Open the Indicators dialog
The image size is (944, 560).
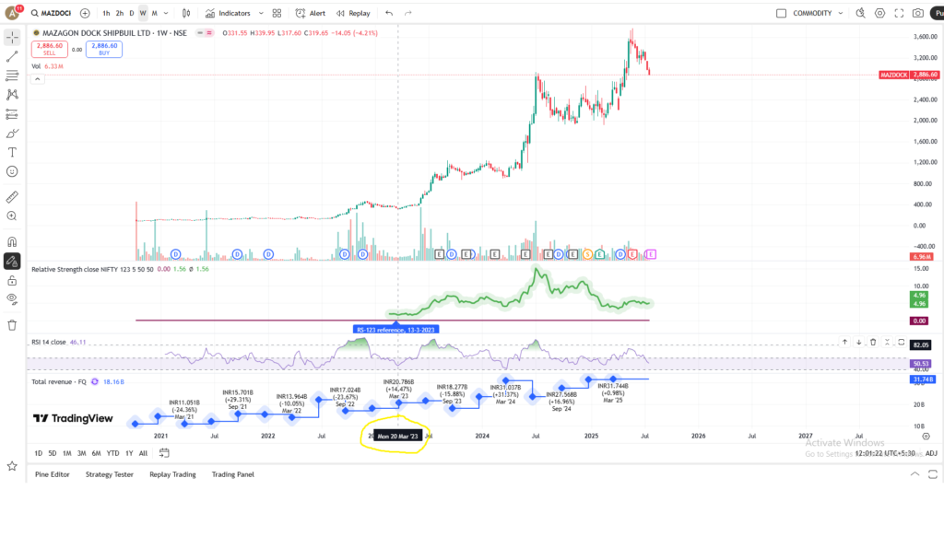[228, 13]
